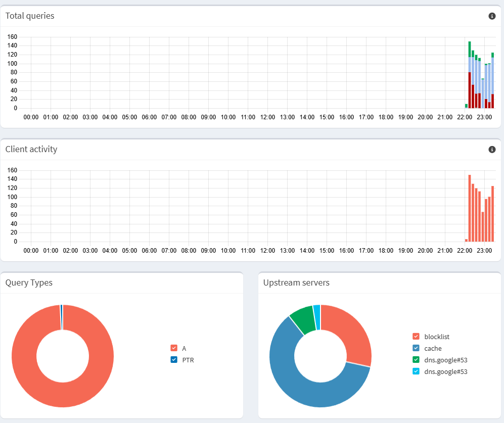Click the info icon on Total queries panel
The height and width of the screenshot is (423, 504).
pos(491,16)
